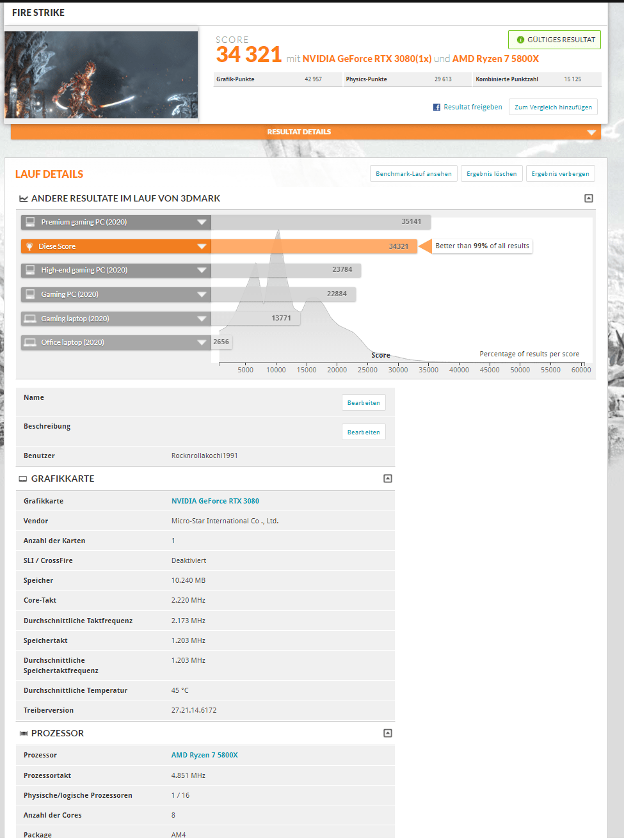Click the monitor icon on Gaming PC (2020) bar

pos(30,294)
